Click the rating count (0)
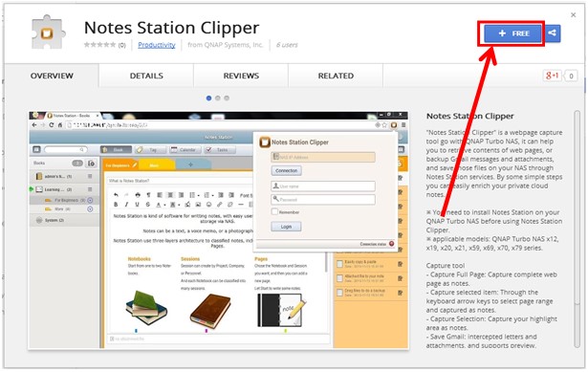Image resolution: width=588 pixels, height=372 pixels. coord(121,45)
